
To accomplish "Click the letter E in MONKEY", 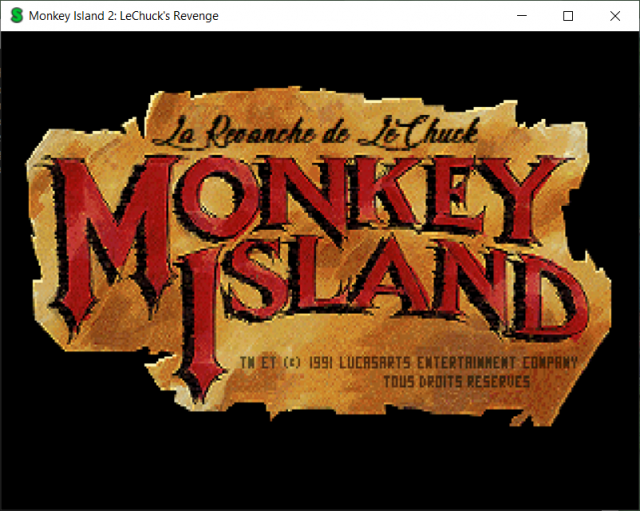I will [x=453, y=194].
